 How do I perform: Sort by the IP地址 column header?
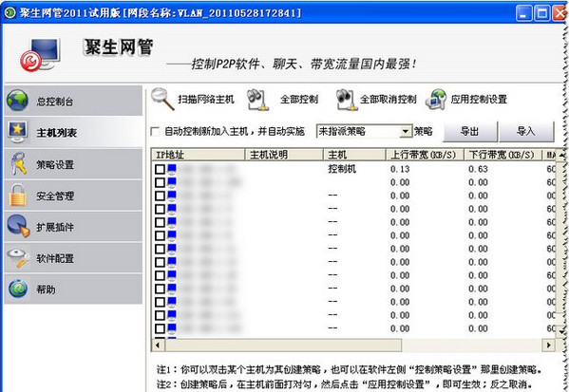point(199,155)
